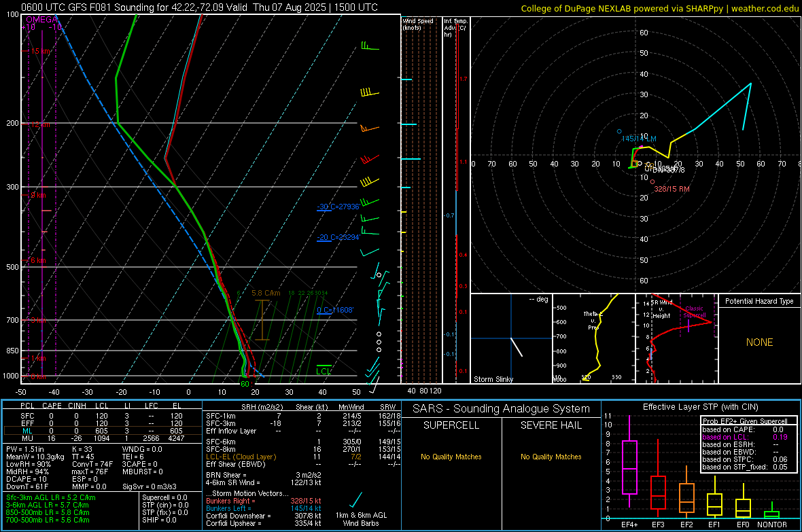This screenshot has width=802, height=532.
Task: Click the '-30 C=27936' level label
Action: (338, 207)
